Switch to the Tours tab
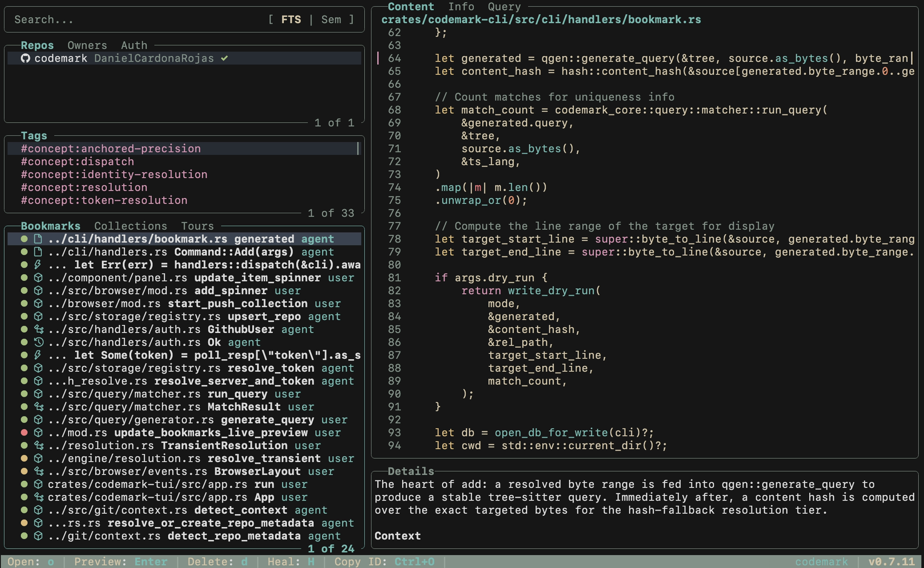The image size is (924, 568). [198, 226]
